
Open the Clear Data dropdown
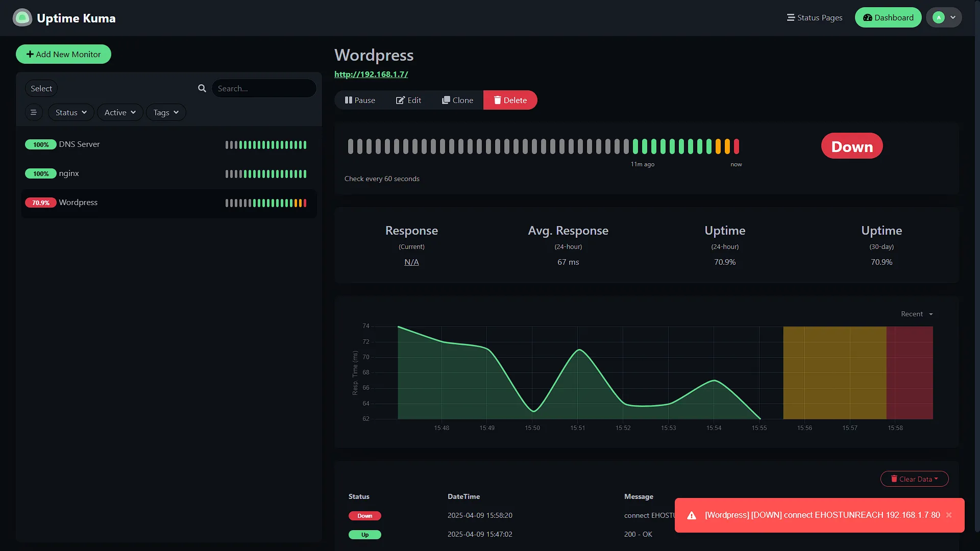914,479
